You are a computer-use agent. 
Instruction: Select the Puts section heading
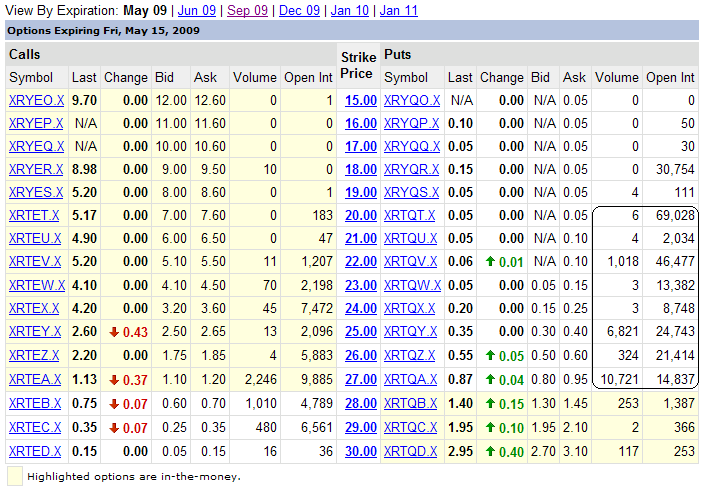pos(397,54)
